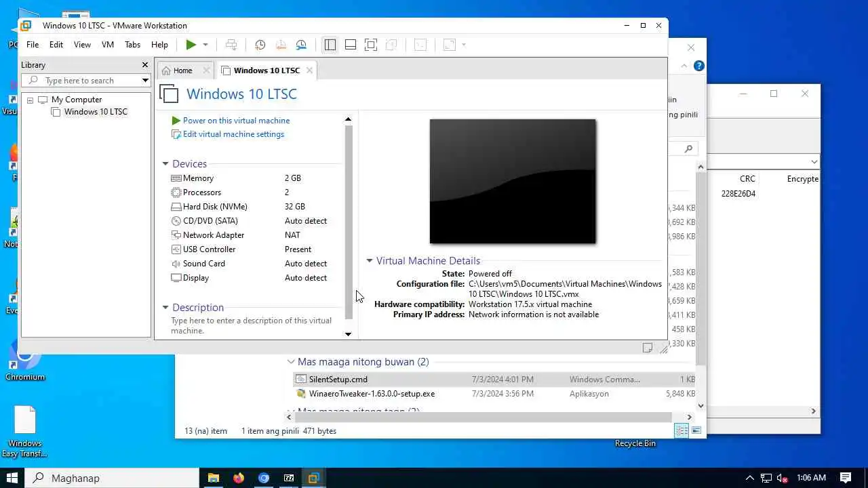Click the stretch guest display toolbar icon

point(449,45)
